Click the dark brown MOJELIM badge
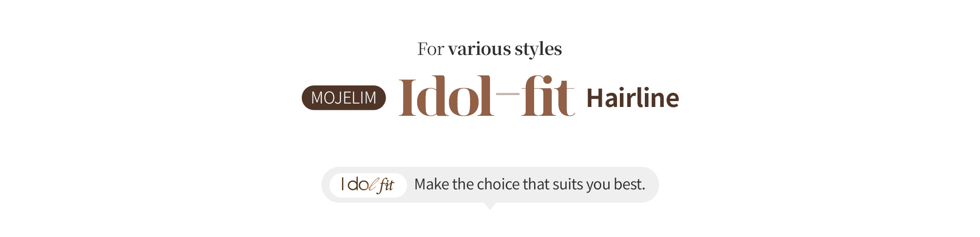Image resolution: width=980 pixels, height=237 pixels. coord(343,98)
